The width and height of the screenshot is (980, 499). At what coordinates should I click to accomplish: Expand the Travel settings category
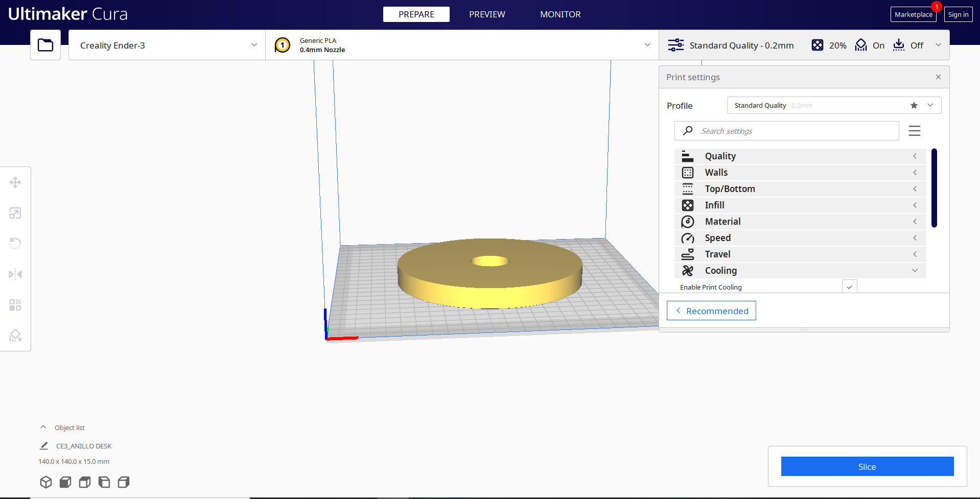pyautogui.click(x=800, y=254)
